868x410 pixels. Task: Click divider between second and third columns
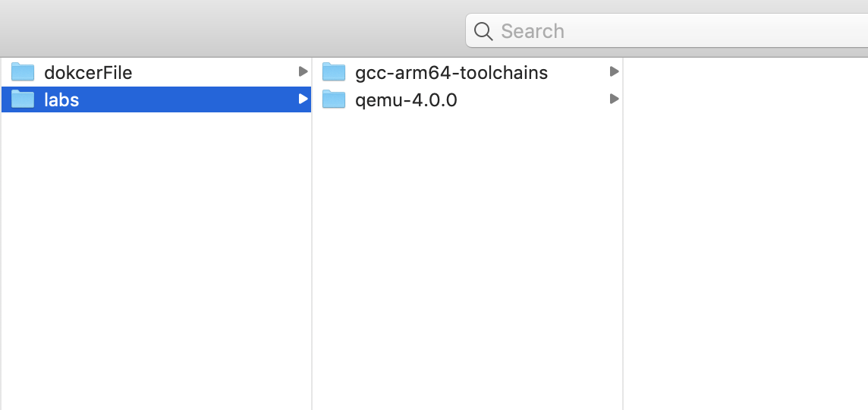(x=623, y=233)
